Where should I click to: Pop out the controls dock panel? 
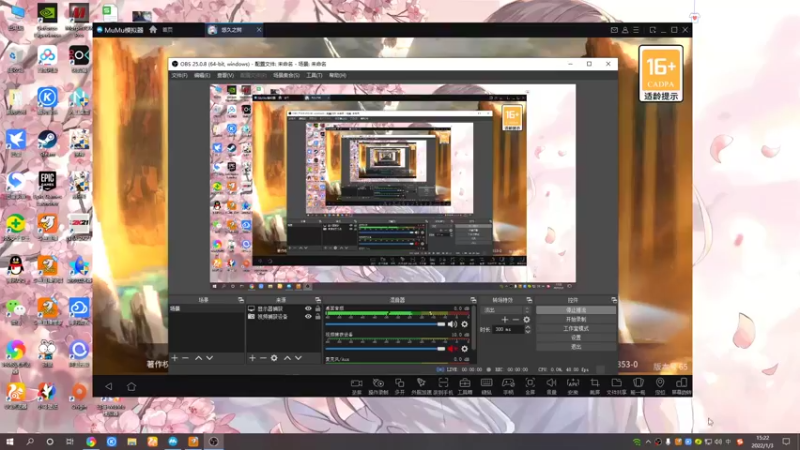(x=613, y=300)
